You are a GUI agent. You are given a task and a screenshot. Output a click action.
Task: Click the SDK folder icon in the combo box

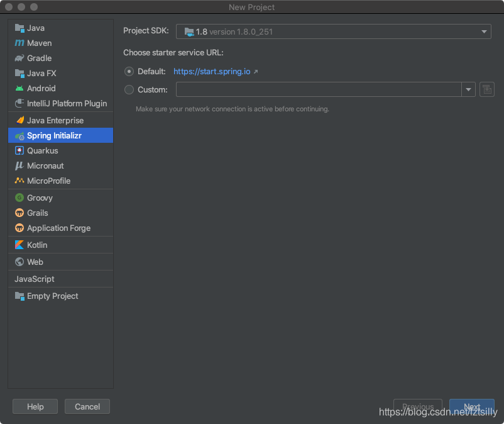point(189,32)
